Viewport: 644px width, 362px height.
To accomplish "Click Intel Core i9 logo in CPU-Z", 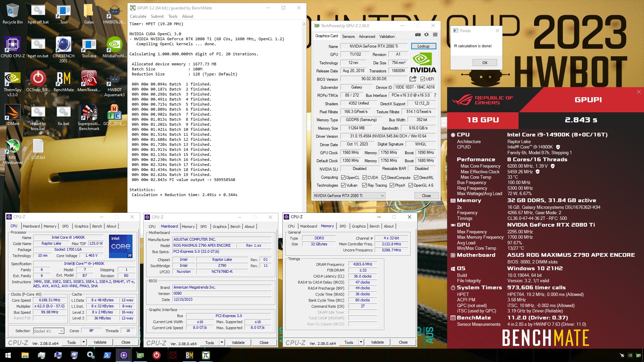I will point(121,246).
